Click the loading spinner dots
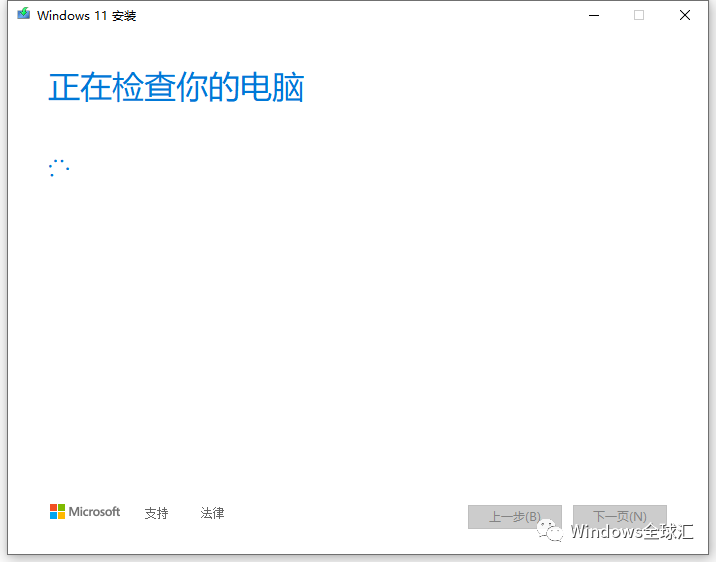This screenshot has width=716, height=562. click(59, 168)
